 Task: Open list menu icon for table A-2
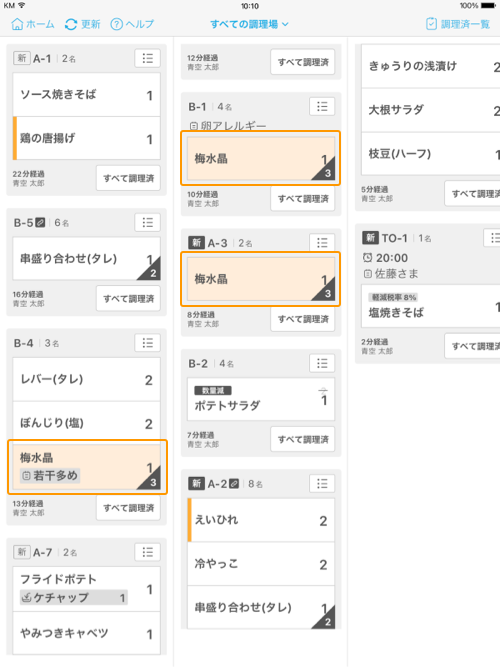click(x=322, y=484)
